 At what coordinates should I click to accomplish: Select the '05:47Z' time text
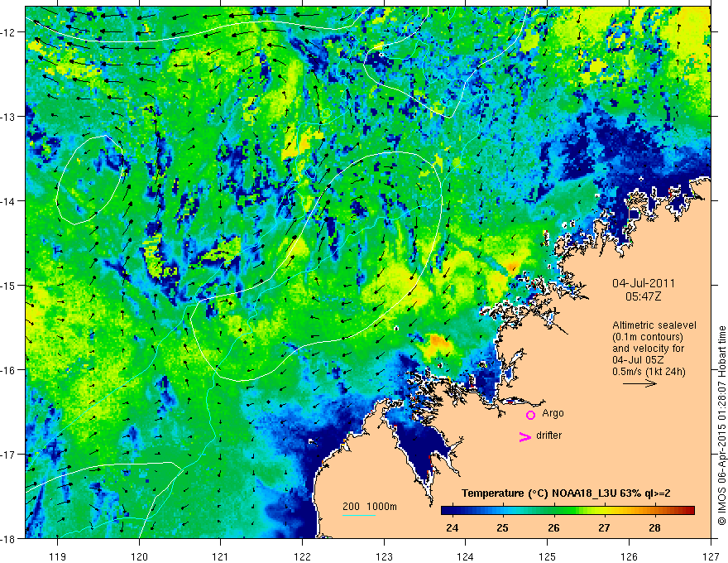pos(643,296)
